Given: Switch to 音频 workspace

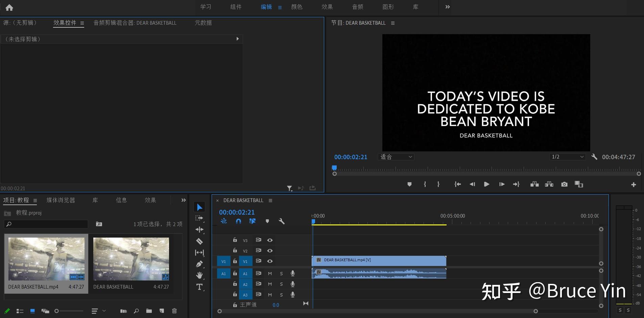Looking at the screenshot, I should (358, 7).
